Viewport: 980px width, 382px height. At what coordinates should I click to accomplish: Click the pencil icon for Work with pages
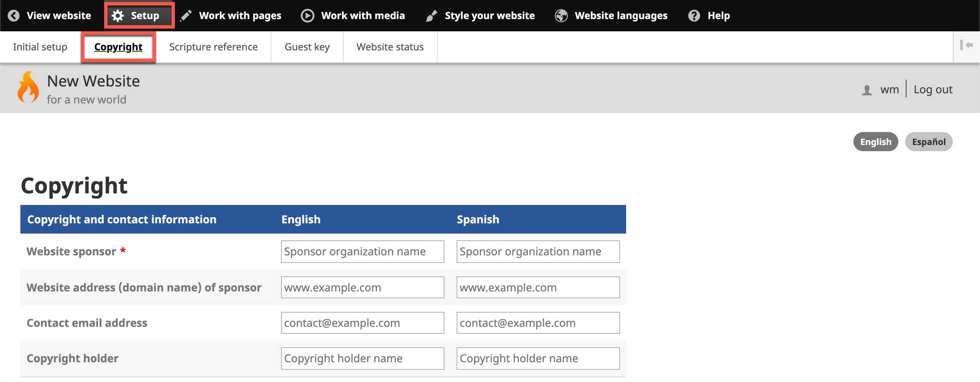186,15
